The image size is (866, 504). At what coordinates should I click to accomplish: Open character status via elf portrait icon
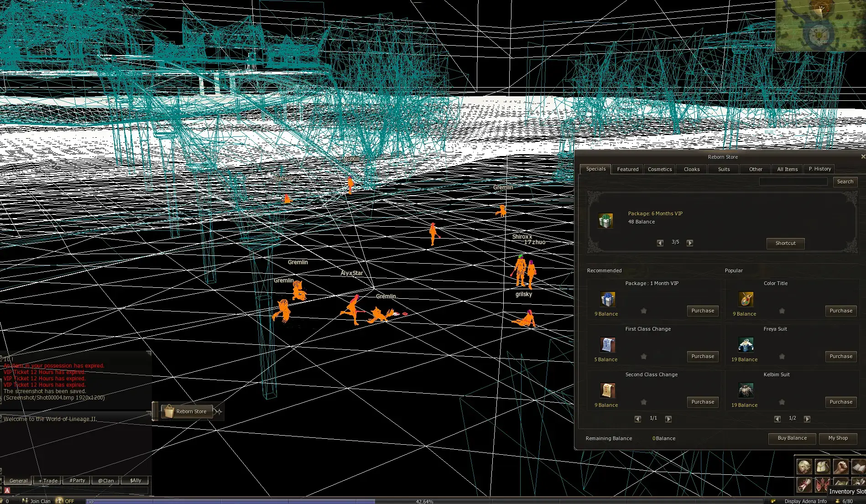[804, 467]
